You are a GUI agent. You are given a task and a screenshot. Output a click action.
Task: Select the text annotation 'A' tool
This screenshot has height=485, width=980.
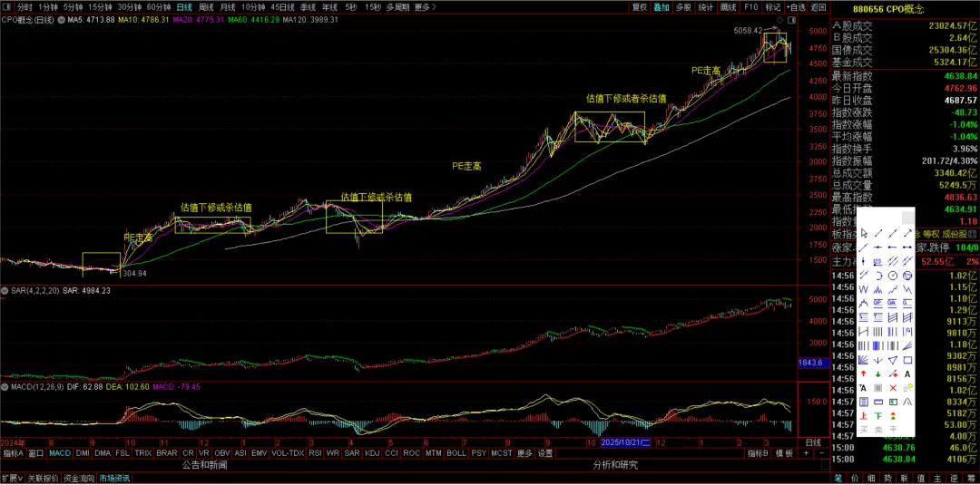click(x=907, y=373)
